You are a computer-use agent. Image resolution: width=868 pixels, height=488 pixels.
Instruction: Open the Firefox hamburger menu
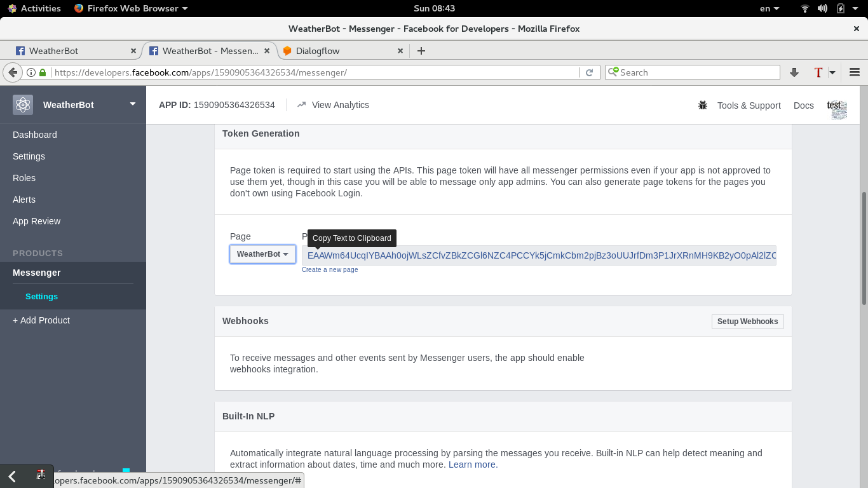pyautogui.click(x=855, y=72)
